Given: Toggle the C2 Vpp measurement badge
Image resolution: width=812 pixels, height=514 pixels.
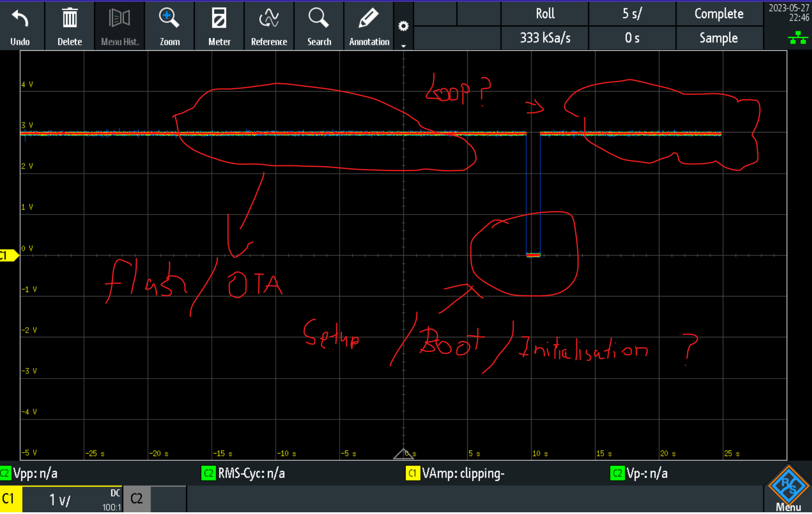Looking at the screenshot, I should pyautogui.click(x=30, y=474).
